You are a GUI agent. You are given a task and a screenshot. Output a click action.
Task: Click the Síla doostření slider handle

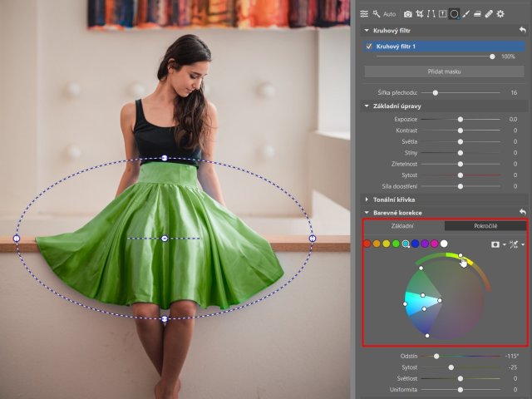click(x=460, y=186)
